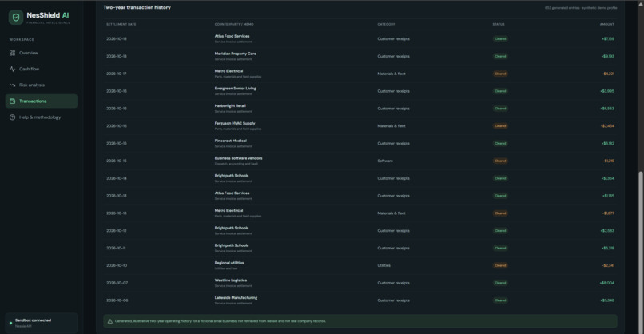
Task: Click Lakeside Manufacturing counterparty
Action: (x=237, y=298)
